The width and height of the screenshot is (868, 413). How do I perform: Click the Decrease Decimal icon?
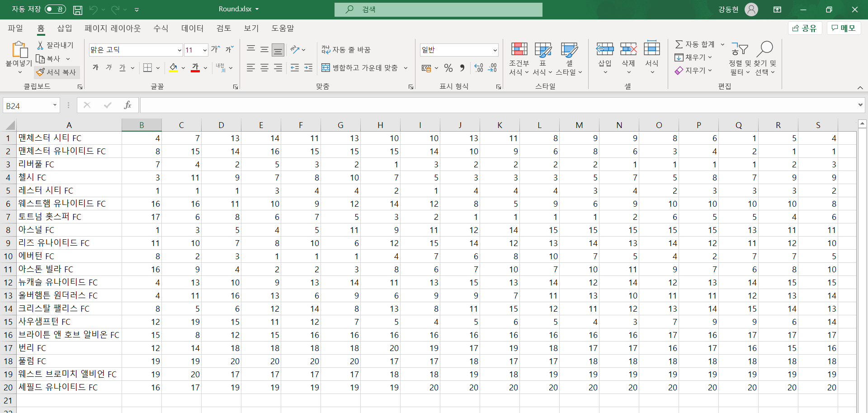[492, 68]
